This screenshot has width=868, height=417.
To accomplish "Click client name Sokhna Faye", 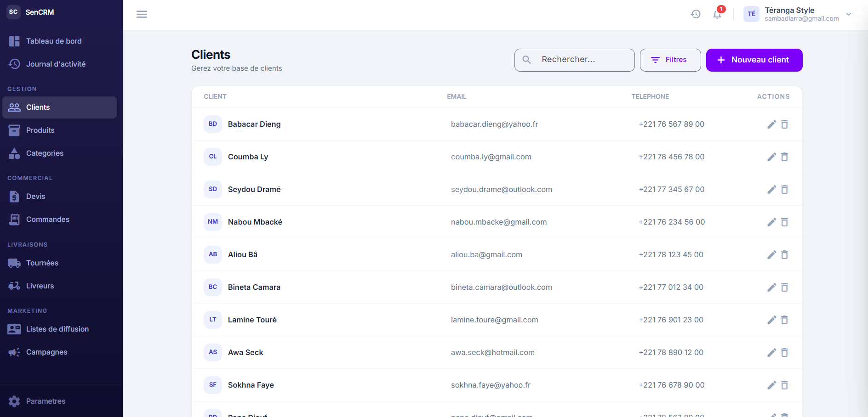I will (x=251, y=385).
